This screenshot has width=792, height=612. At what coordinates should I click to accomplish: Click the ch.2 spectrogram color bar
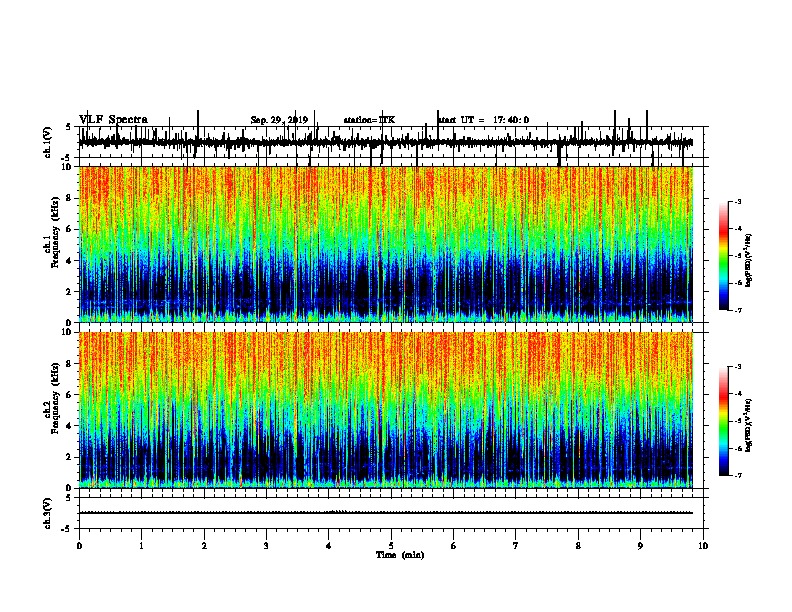724,421
